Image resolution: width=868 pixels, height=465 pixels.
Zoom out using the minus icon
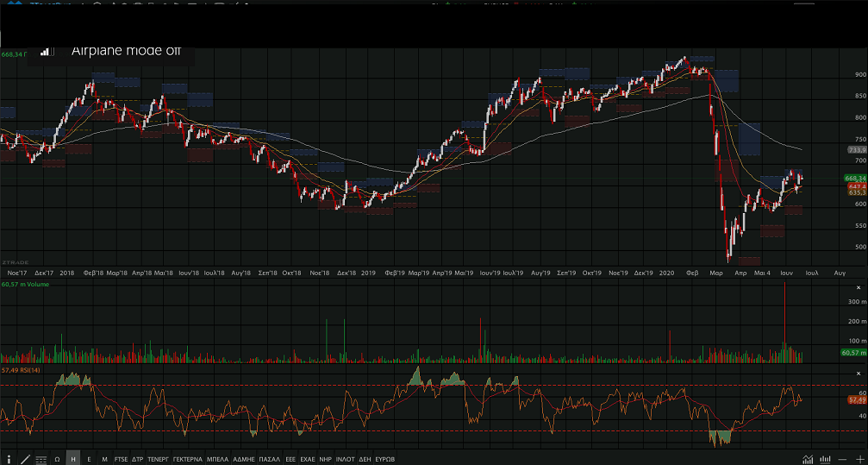point(842,459)
